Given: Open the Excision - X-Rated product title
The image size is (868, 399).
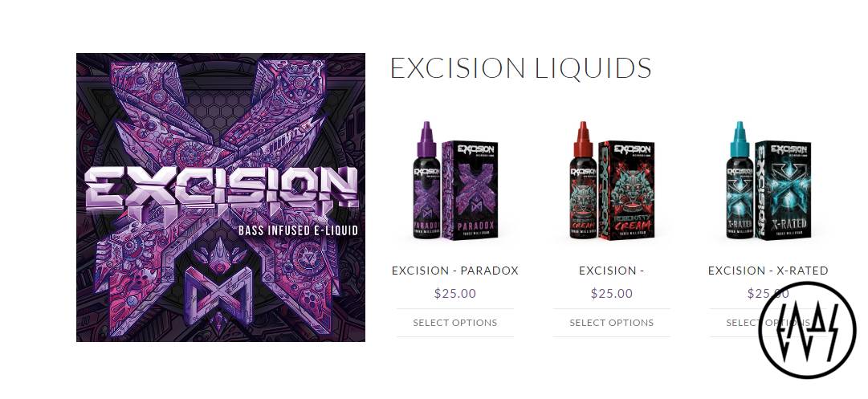Looking at the screenshot, I should tap(768, 271).
